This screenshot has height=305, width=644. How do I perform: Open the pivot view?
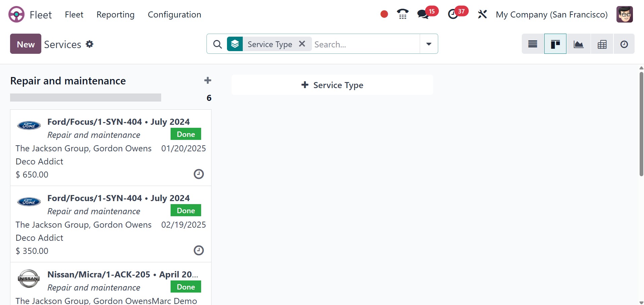pos(602,44)
